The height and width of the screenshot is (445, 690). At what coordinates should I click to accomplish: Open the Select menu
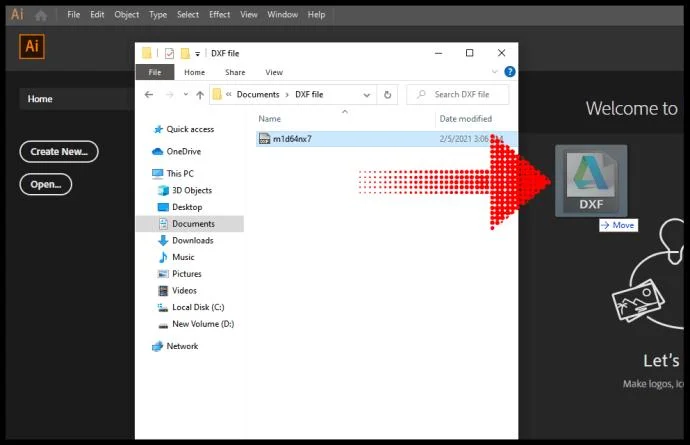188,15
